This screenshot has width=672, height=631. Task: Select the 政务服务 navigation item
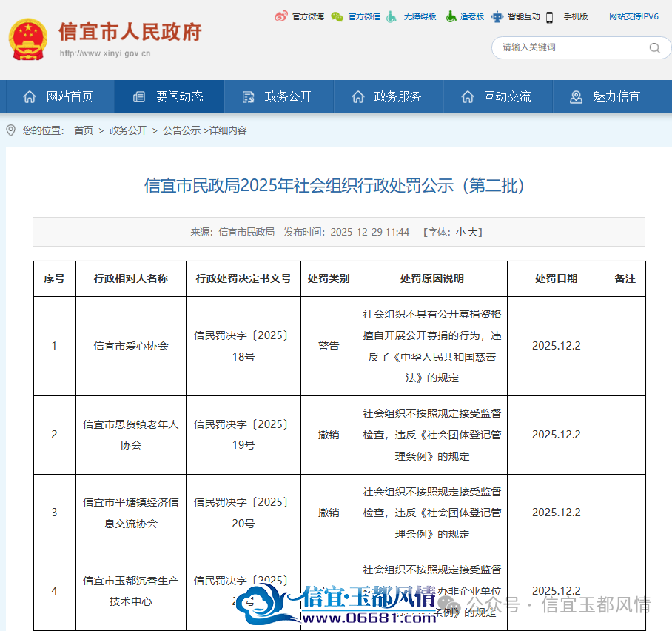tap(389, 96)
